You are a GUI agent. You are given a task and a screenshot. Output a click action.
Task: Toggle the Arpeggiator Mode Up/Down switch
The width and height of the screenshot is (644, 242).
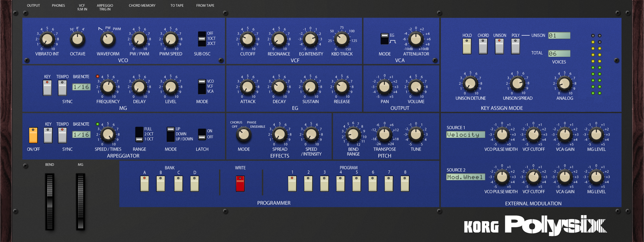[x=171, y=134]
